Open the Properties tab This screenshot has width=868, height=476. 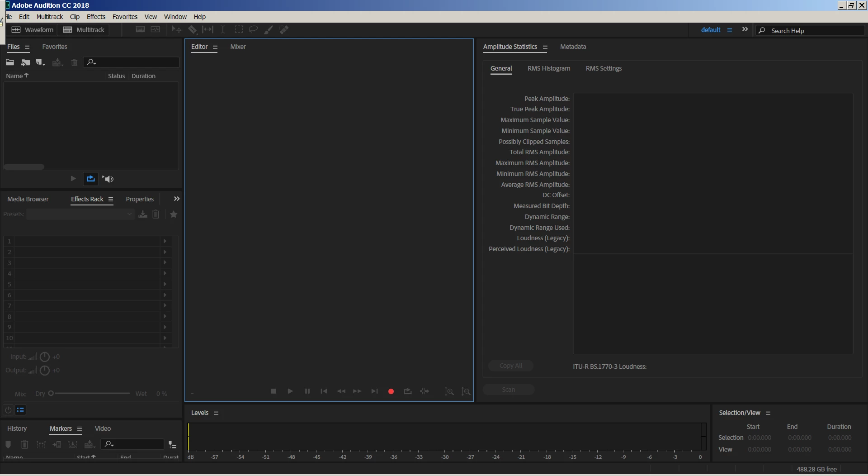pyautogui.click(x=140, y=199)
